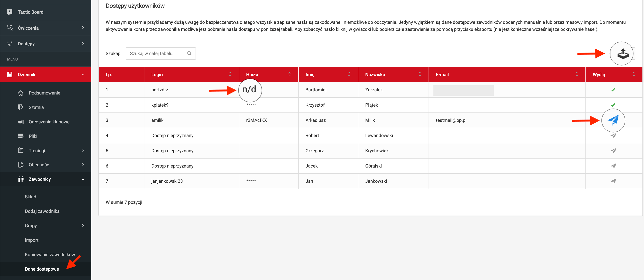Open Dodaj zawodnika menu item
Screen dimensions: 644x280
tap(42, 211)
